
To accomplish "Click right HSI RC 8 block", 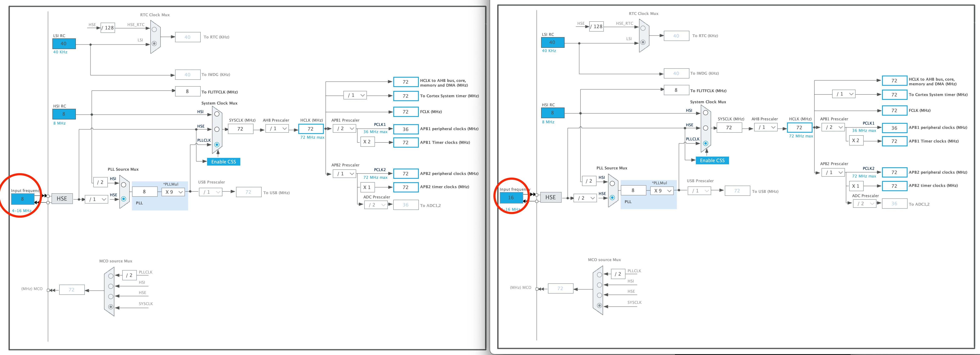I will tap(553, 113).
